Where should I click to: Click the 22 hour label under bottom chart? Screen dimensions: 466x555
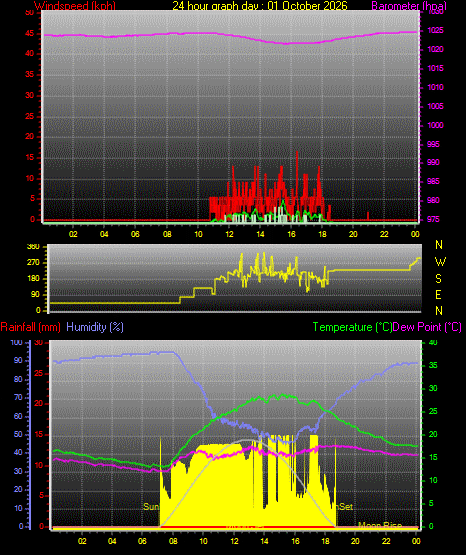[x=386, y=541]
